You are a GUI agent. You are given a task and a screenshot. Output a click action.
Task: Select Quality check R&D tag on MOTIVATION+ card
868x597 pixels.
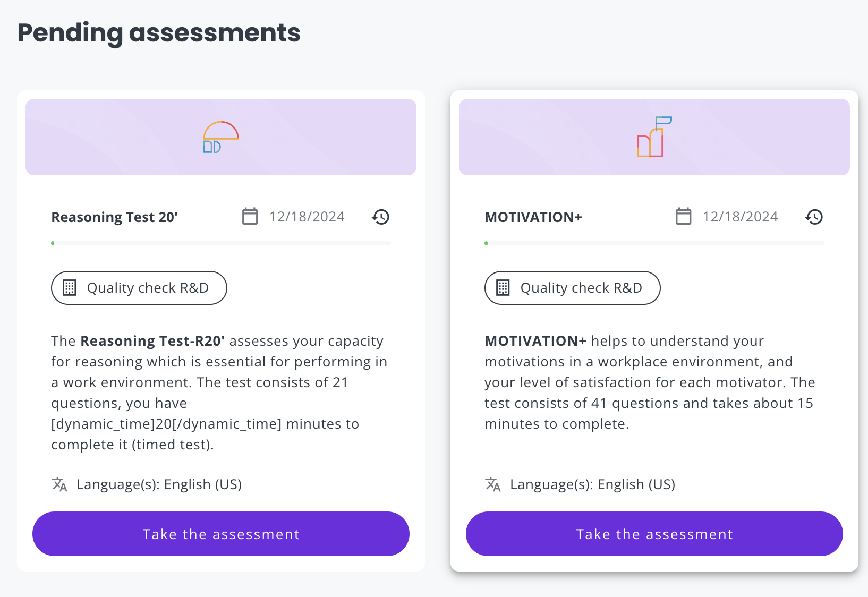(x=573, y=288)
